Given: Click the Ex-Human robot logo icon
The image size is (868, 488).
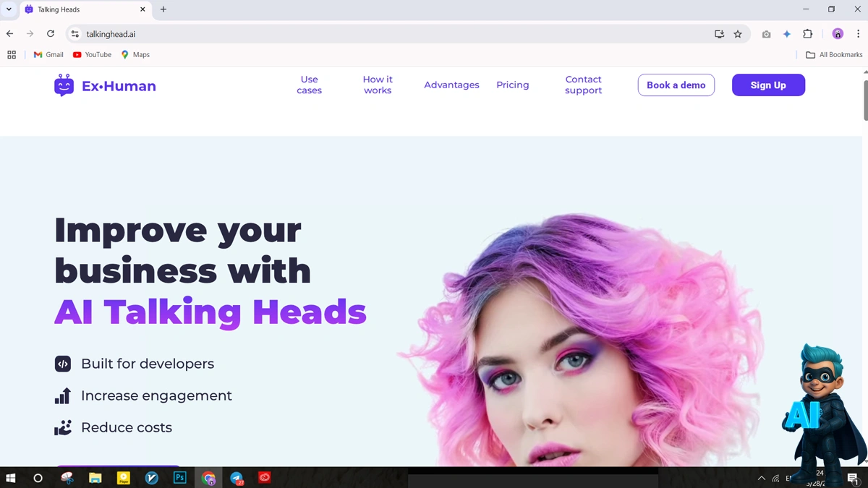Looking at the screenshot, I should click(64, 85).
